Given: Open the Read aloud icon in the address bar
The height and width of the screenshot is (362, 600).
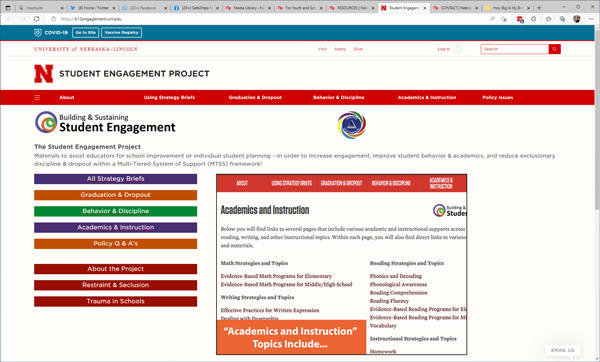Looking at the screenshot, I should (x=492, y=19).
